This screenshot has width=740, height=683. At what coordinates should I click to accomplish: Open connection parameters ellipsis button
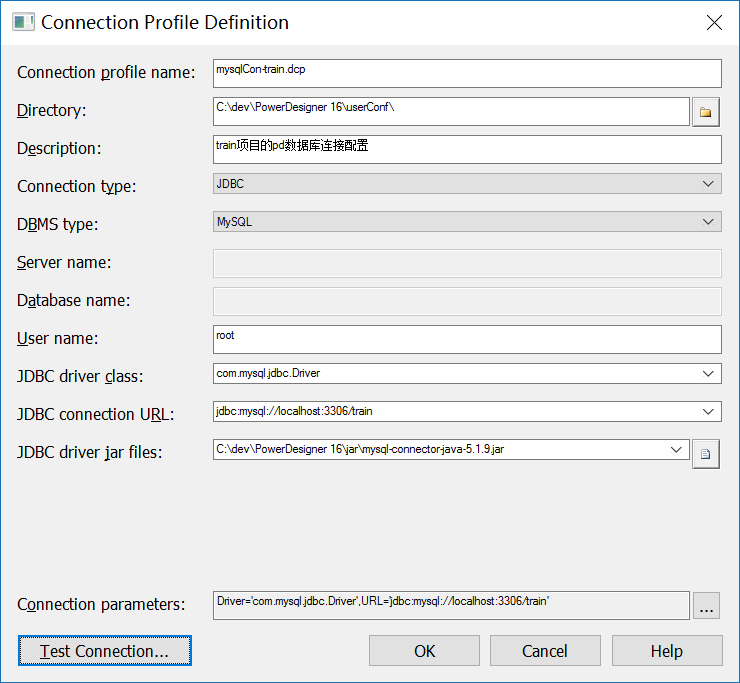(x=706, y=606)
